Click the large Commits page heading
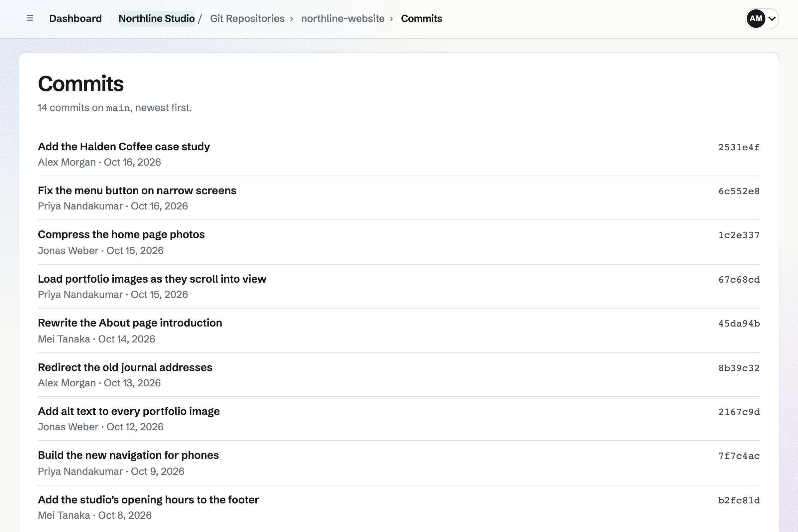 [x=81, y=83]
